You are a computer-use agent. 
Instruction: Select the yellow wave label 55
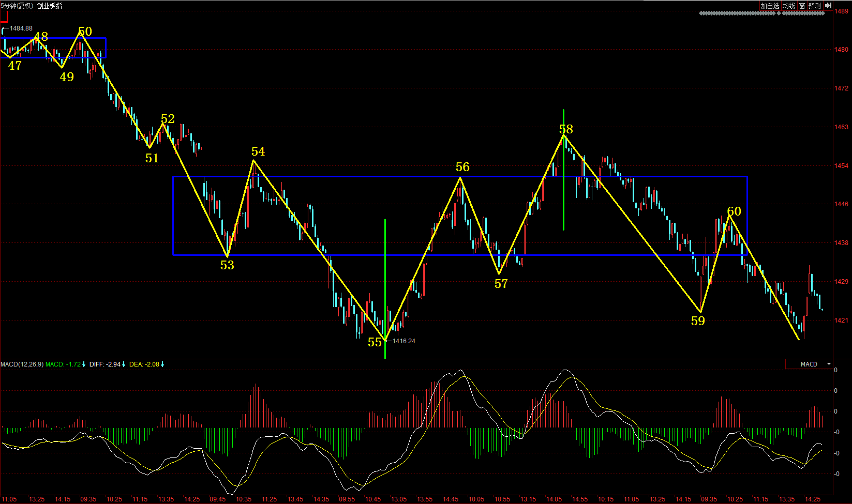375,342
